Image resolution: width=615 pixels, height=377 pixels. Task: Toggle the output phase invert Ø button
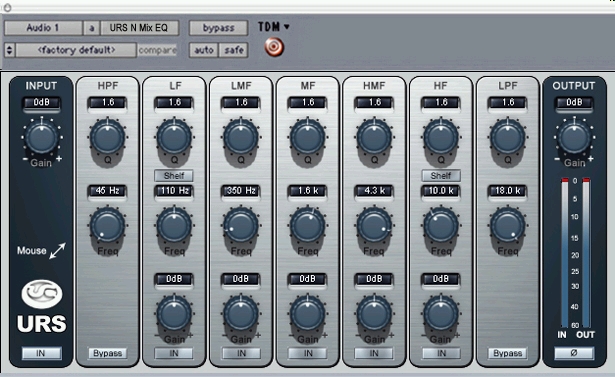(574, 353)
